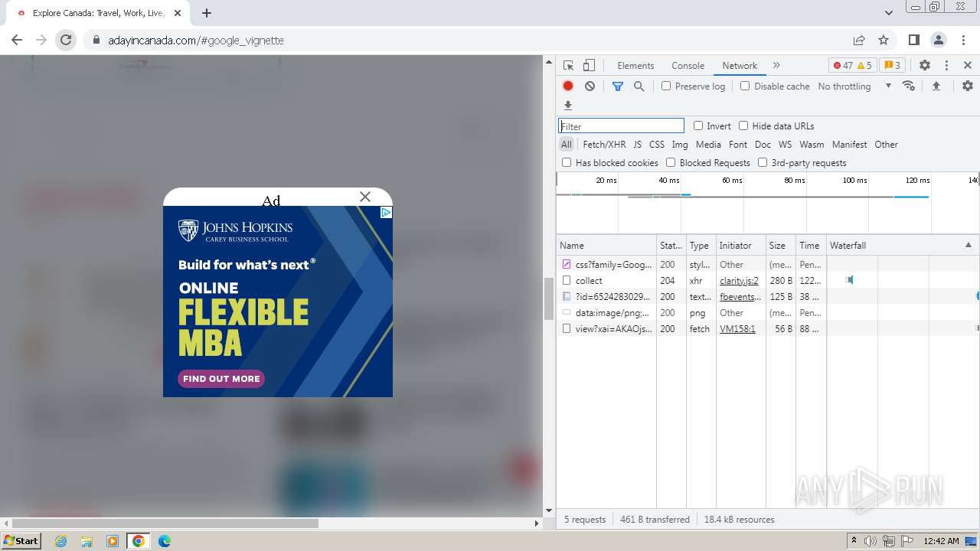The image size is (980, 551).
Task: Share this page icon
Action: tap(859, 40)
